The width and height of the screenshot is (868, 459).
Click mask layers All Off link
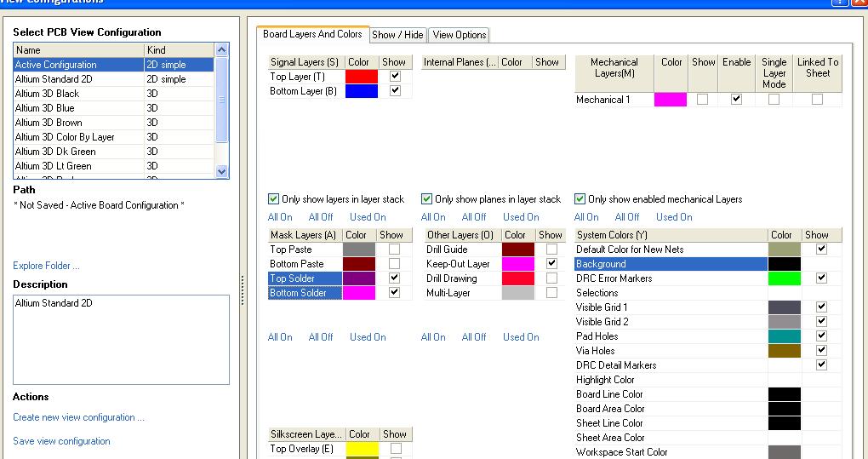coord(321,337)
